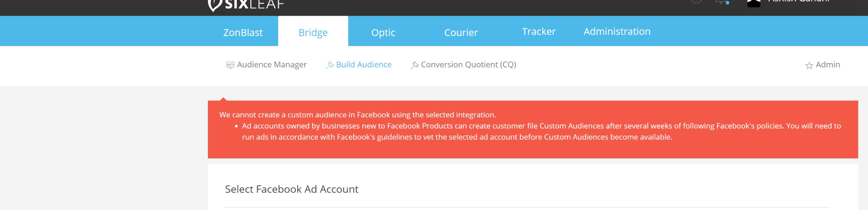Open Build Audience link

click(364, 65)
